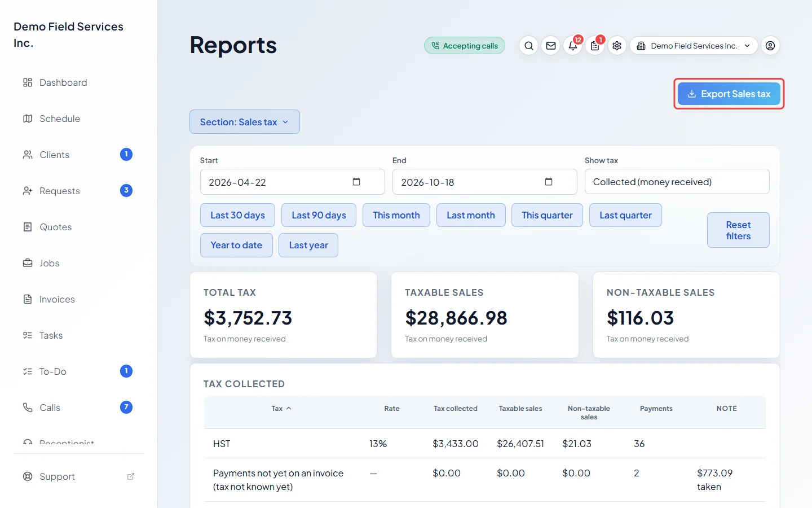Apply the Year to date filter
The height and width of the screenshot is (508, 812).
tap(236, 245)
